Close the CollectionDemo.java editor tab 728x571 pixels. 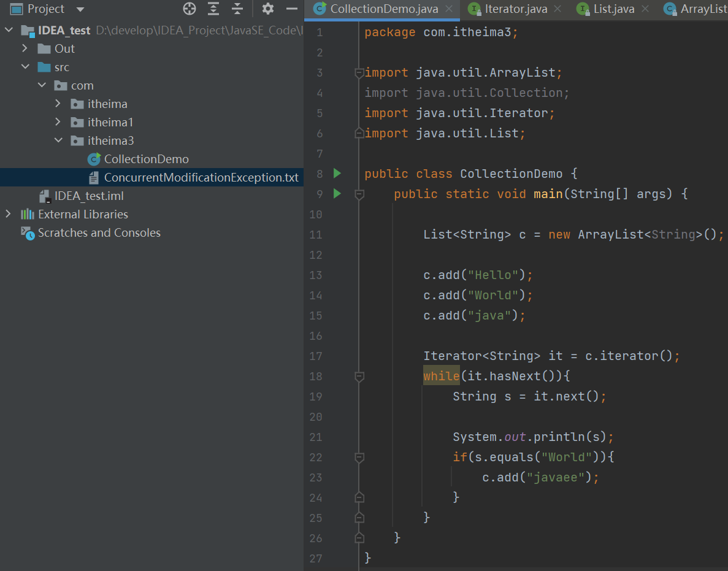449,9
